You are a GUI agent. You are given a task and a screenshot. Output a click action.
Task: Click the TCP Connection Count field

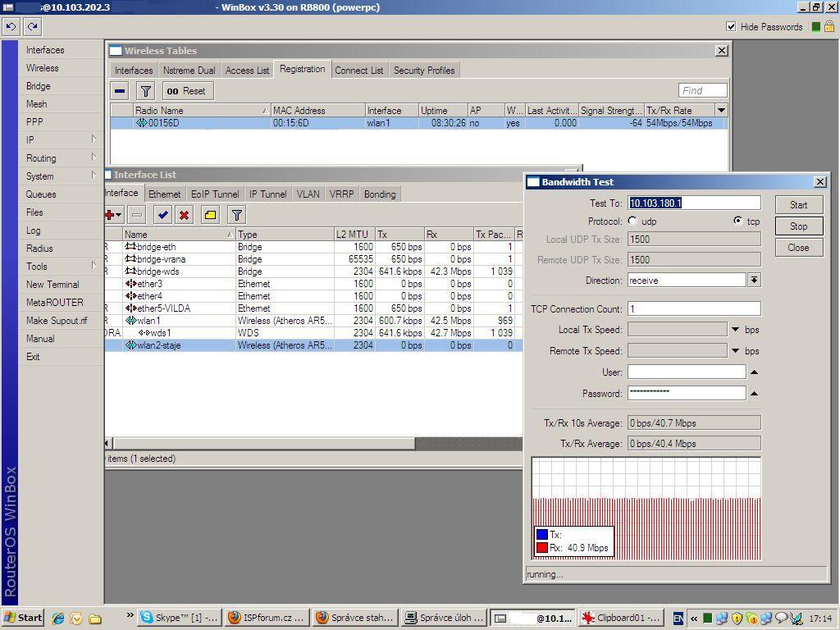693,309
